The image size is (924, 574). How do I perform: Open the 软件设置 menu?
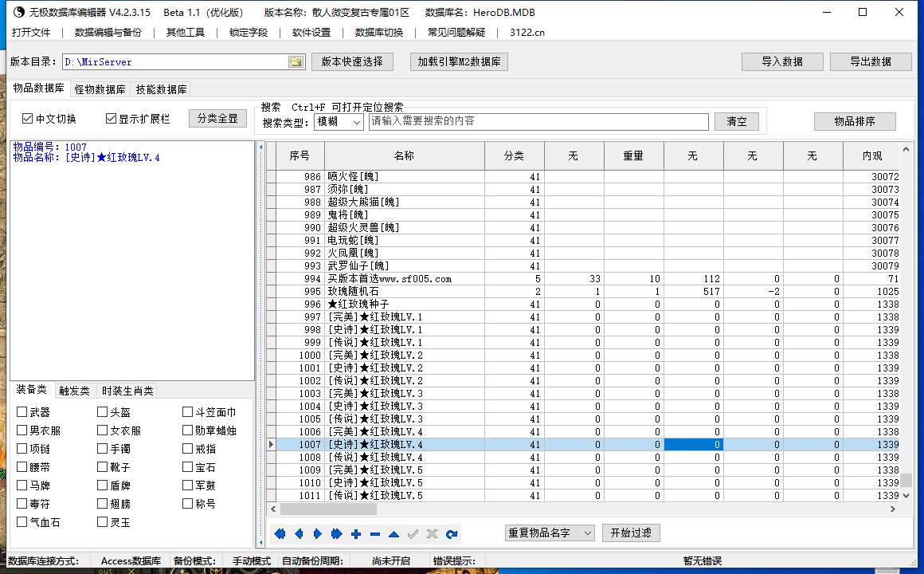[x=311, y=33]
